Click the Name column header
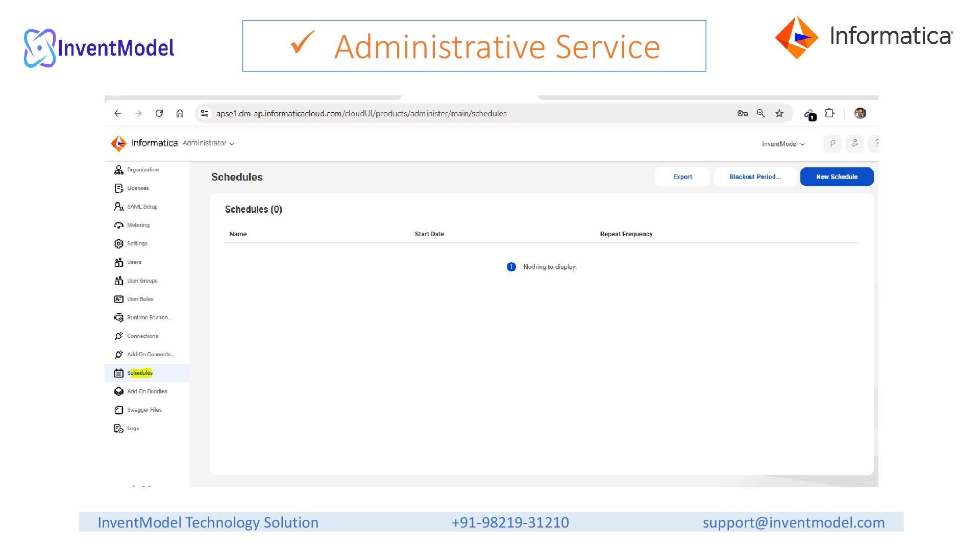The width and height of the screenshot is (980, 551). (238, 234)
